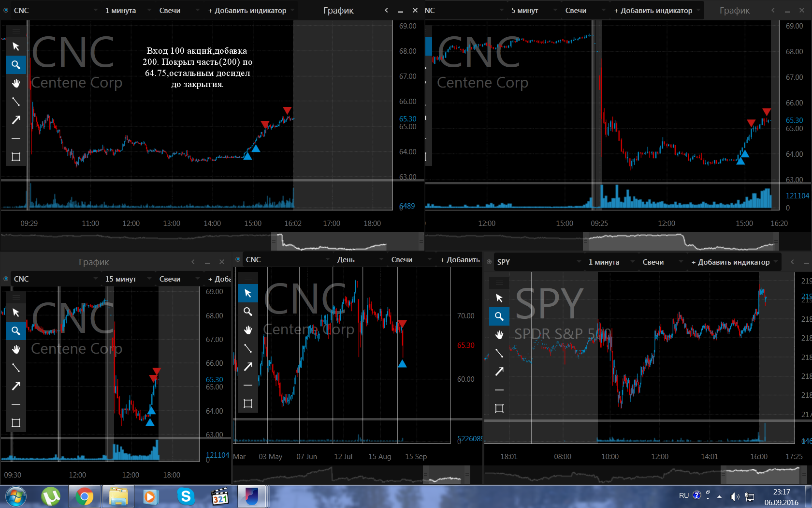Select the cursor pointer tool in daily CNC chart
Image resolution: width=812 pixels, height=508 pixels.
pyautogui.click(x=248, y=293)
